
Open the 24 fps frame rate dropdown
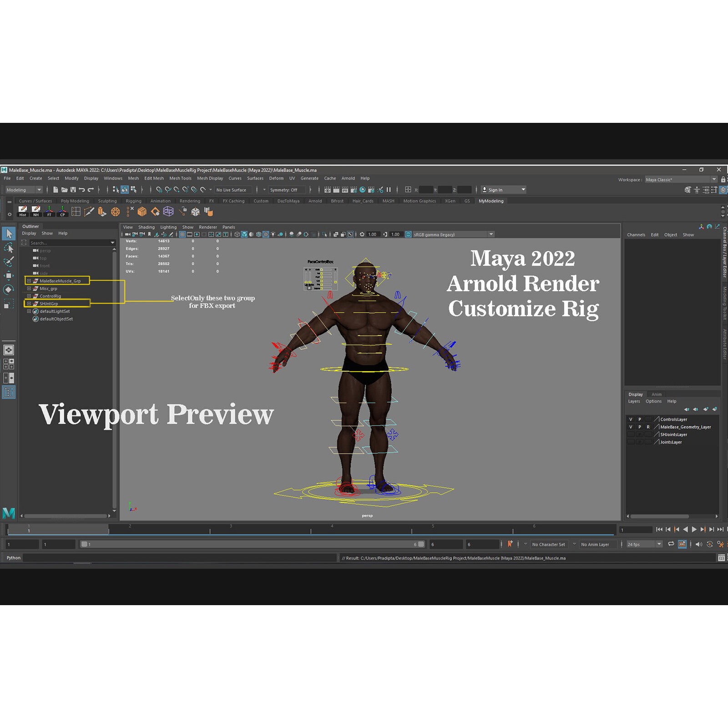click(x=644, y=544)
